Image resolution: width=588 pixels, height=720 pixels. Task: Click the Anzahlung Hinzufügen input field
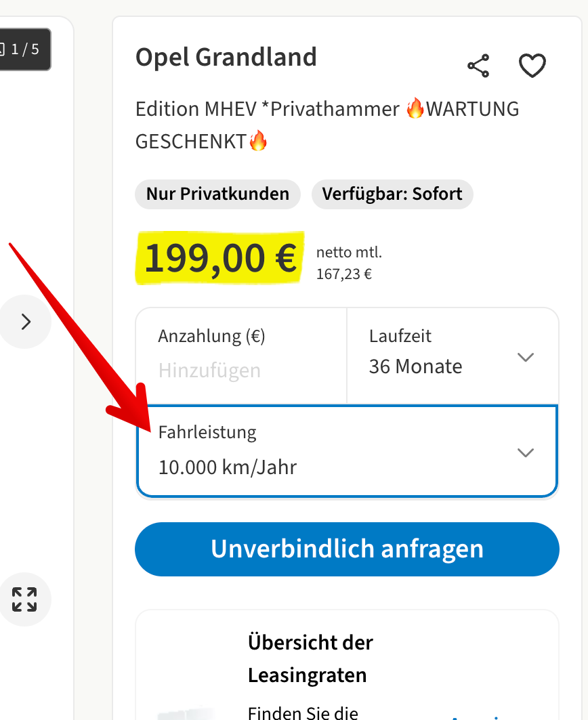coord(241,356)
